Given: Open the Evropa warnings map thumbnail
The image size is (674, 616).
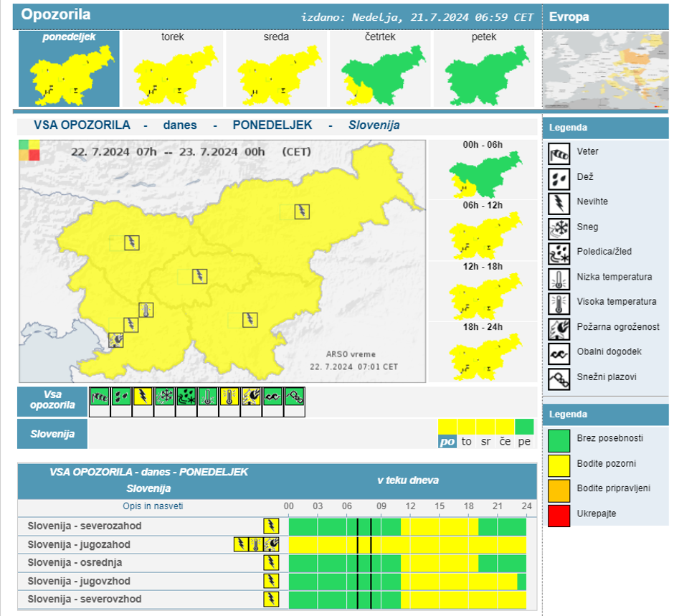Looking at the screenshot, I should point(606,70).
